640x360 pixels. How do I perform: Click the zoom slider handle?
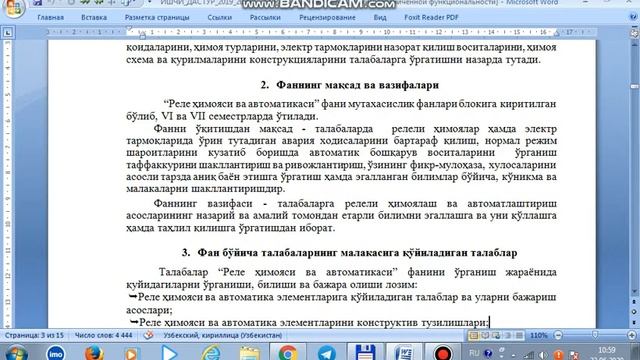point(595,335)
